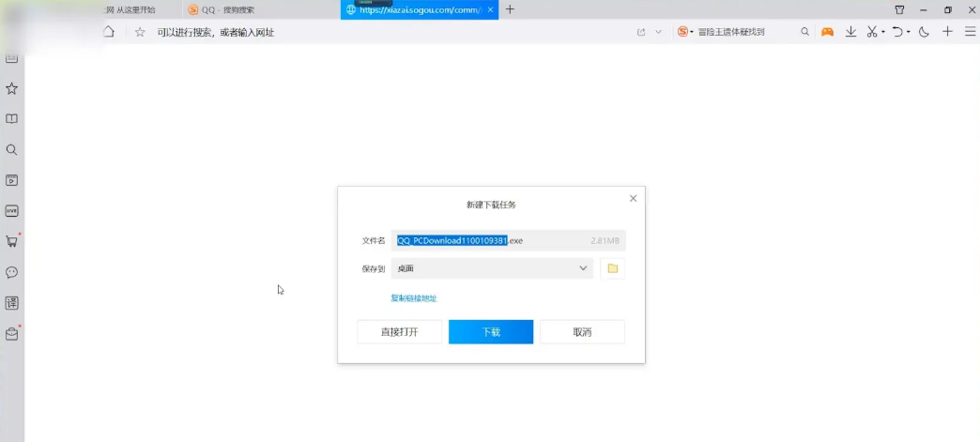980x442 pixels.
Task: Click the favorites star in sidebar
Action: (12, 88)
